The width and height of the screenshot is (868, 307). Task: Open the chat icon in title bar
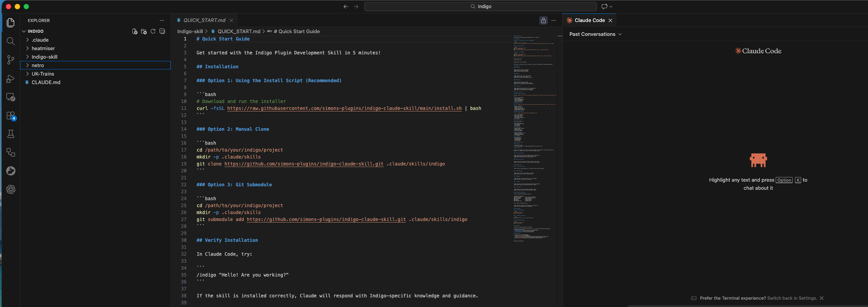click(604, 7)
